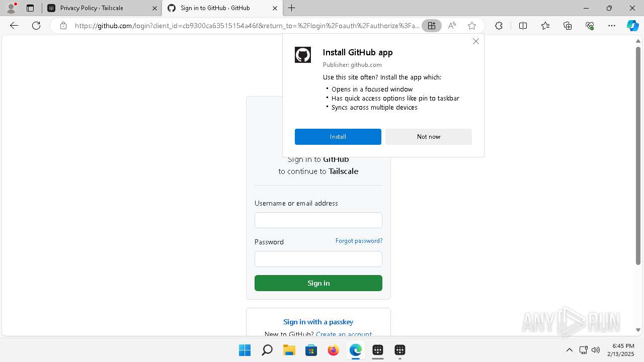644x362 pixels.
Task: Add this page to favorites
Action: [x=472, y=26]
